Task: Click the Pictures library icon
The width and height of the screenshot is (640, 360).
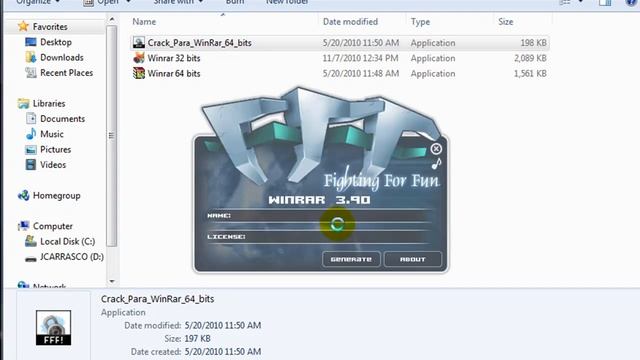Action: pos(31,149)
